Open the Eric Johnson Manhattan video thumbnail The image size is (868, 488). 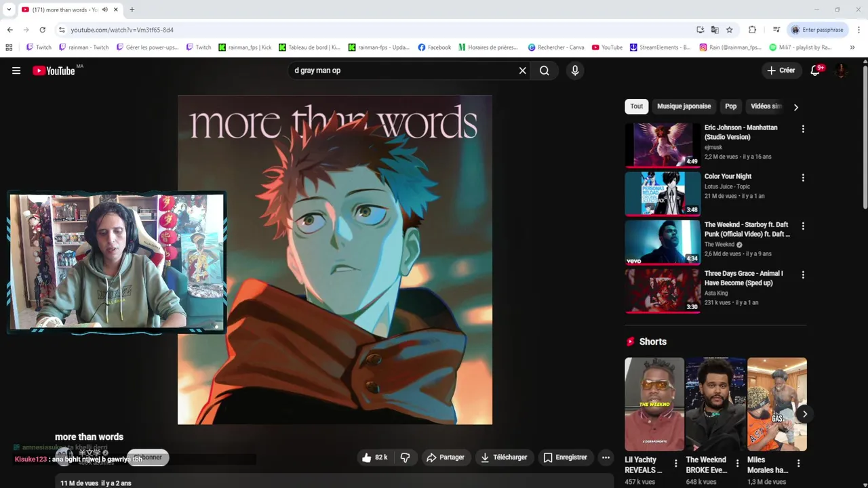click(663, 144)
